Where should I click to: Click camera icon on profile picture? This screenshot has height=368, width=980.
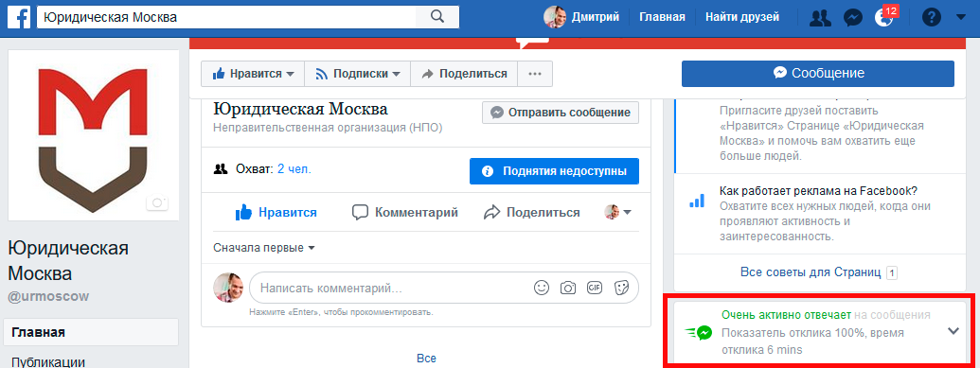(x=157, y=202)
